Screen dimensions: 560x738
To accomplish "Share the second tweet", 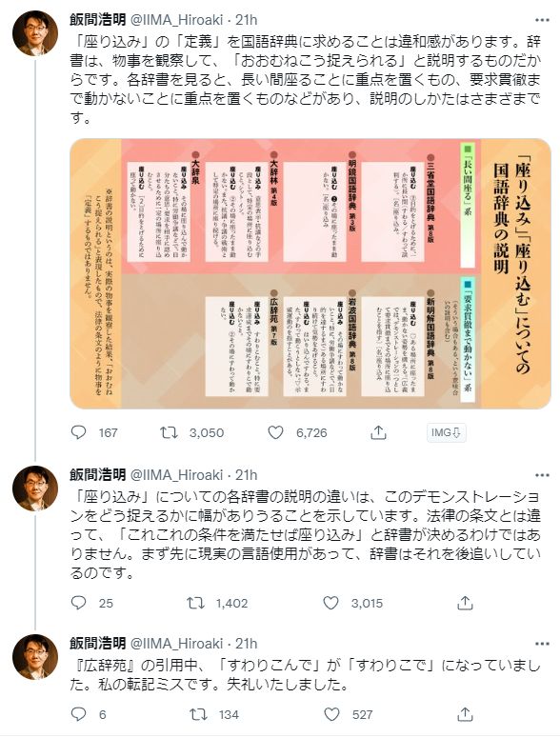I will point(465,603).
